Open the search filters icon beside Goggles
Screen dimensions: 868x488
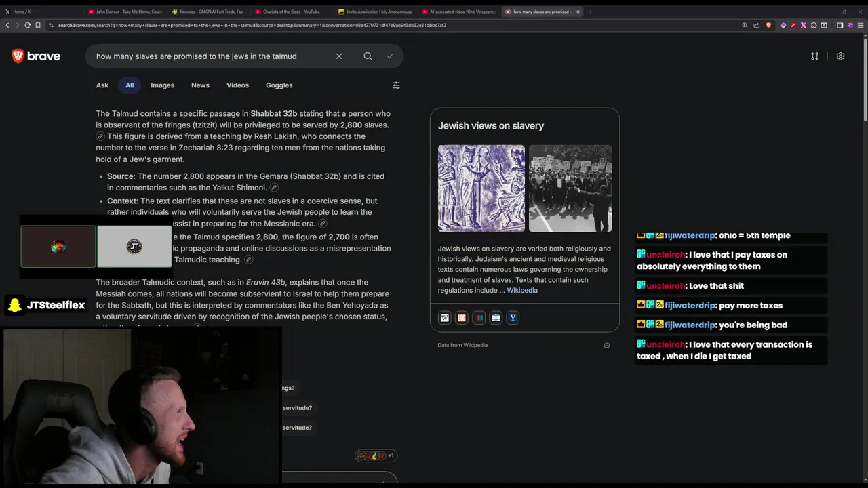coord(396,85)
